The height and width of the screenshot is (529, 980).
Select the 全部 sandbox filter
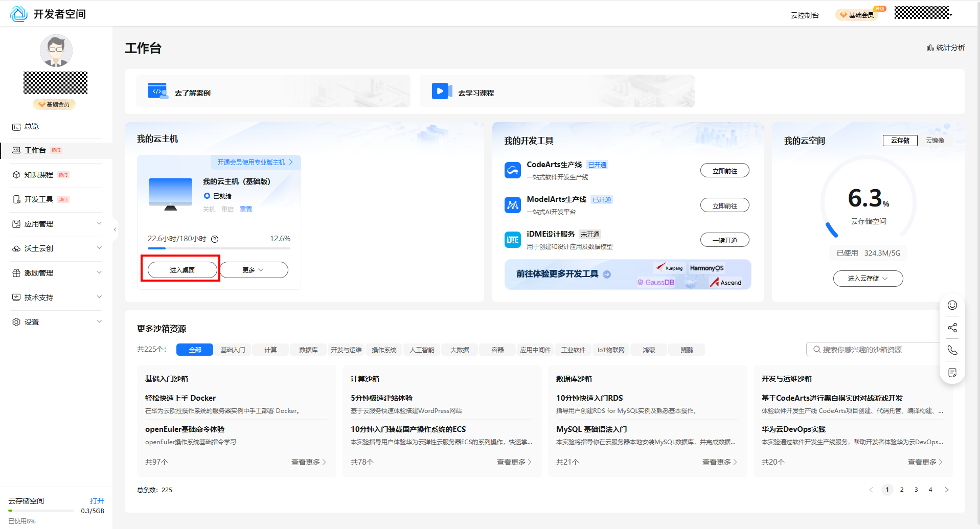tap(195, 350)
